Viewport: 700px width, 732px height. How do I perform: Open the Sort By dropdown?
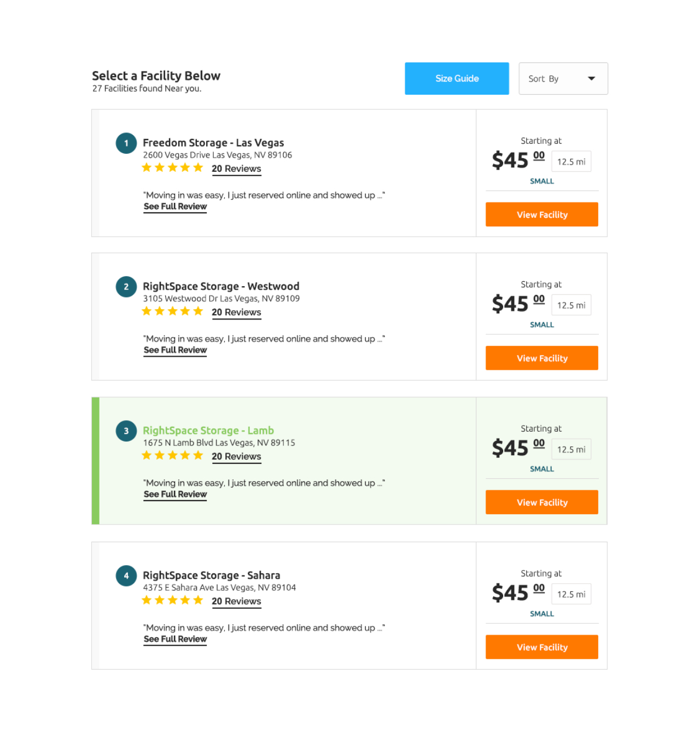[563, 79]
